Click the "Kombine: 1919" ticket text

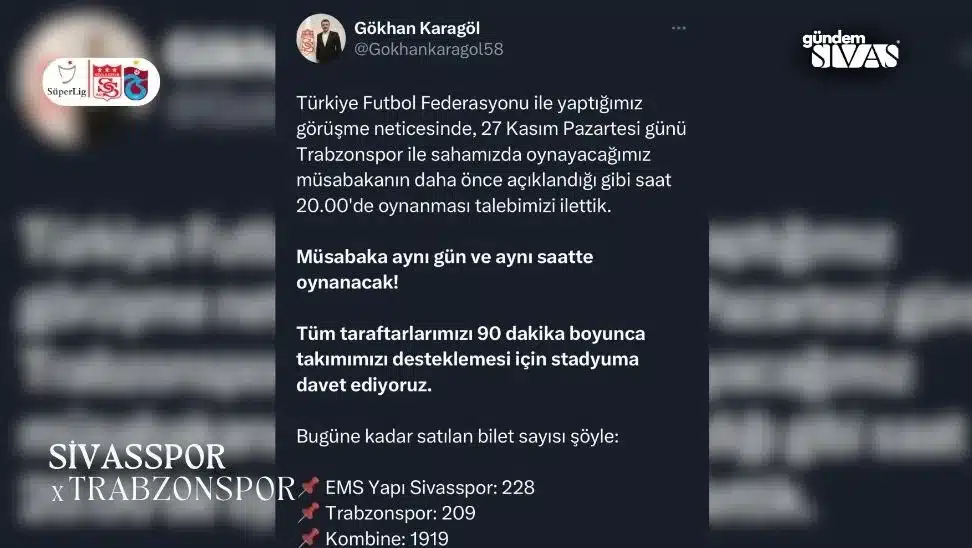387,538
